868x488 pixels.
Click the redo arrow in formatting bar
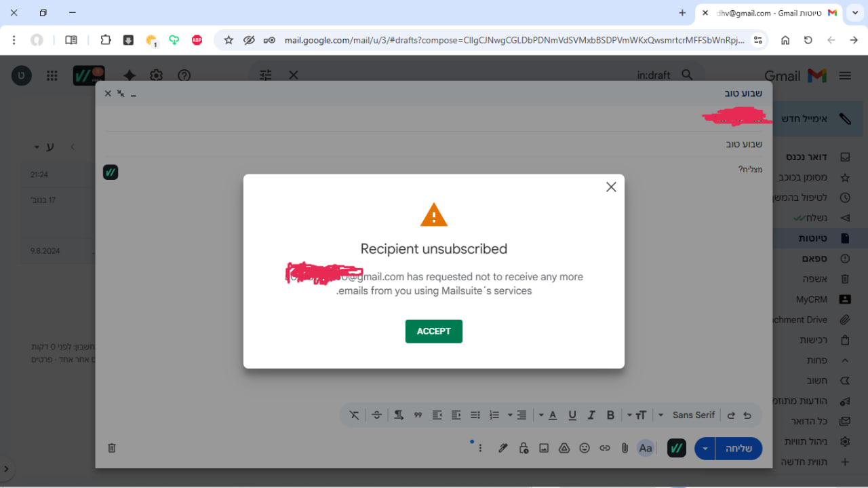point(731,415)
